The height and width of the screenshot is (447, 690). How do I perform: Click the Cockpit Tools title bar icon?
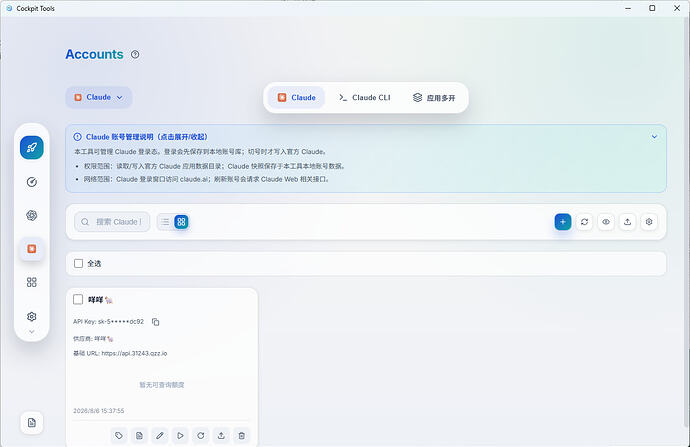9,8
